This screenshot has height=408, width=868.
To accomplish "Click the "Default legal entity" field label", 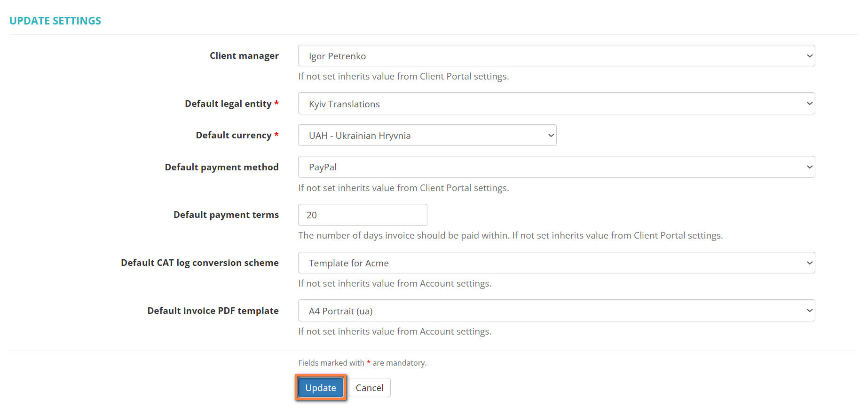I will 228,104.
